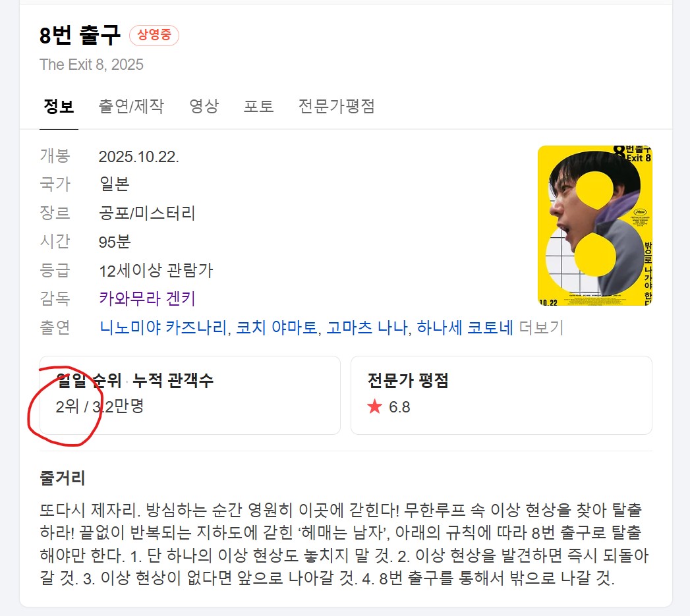Open director link 카와무라 겐키
This screenshot has height=616, width=690.
click(147, 298)
